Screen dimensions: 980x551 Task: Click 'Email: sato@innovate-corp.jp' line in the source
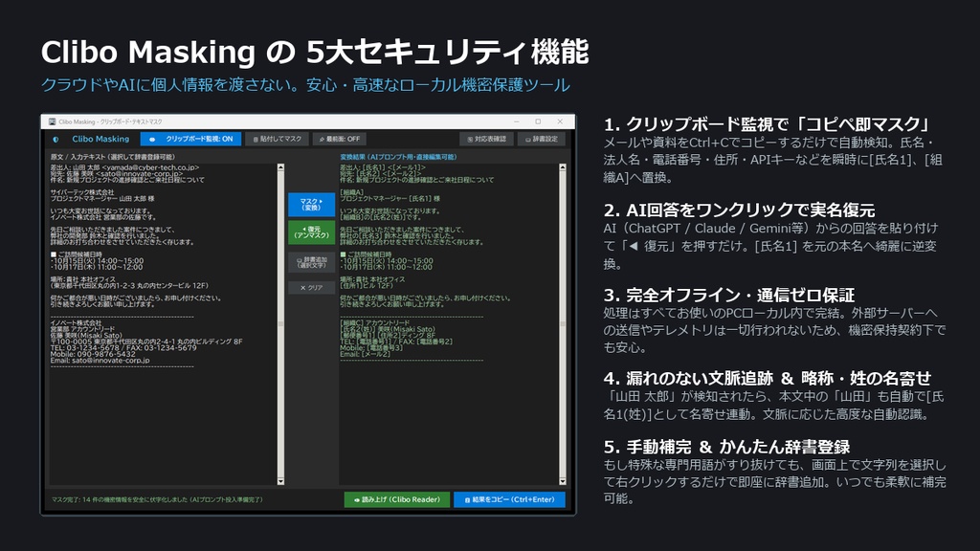100,361
